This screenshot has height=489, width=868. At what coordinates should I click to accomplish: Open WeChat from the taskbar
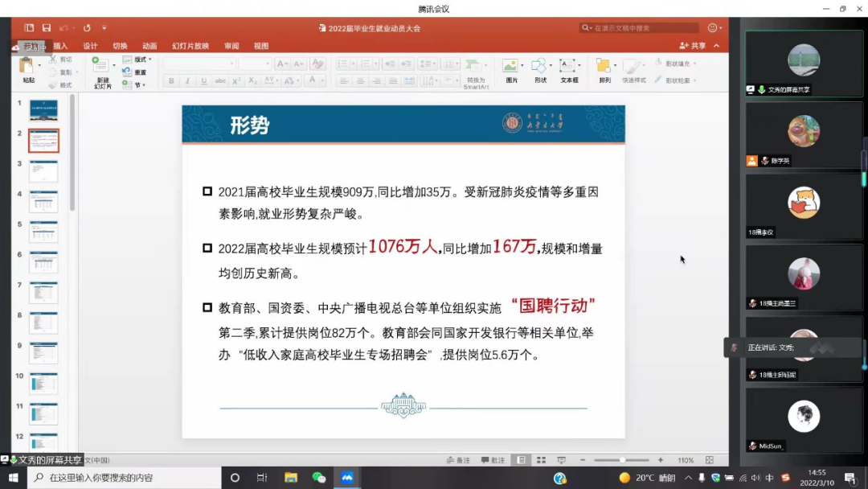[x=319, y=478]
